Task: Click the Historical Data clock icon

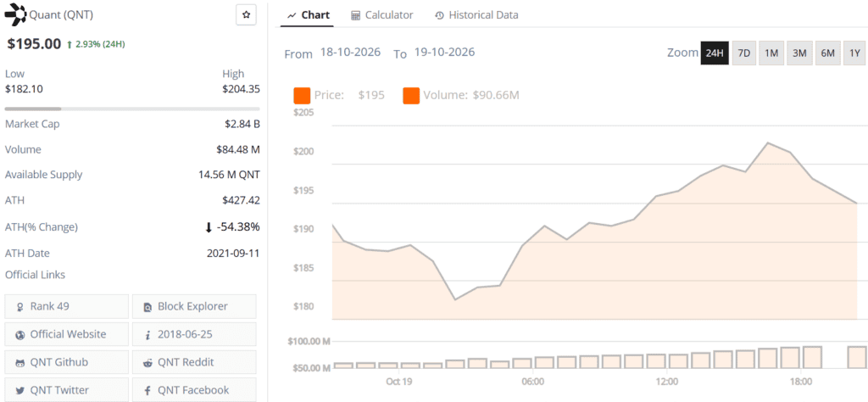Action: [440, 15]
